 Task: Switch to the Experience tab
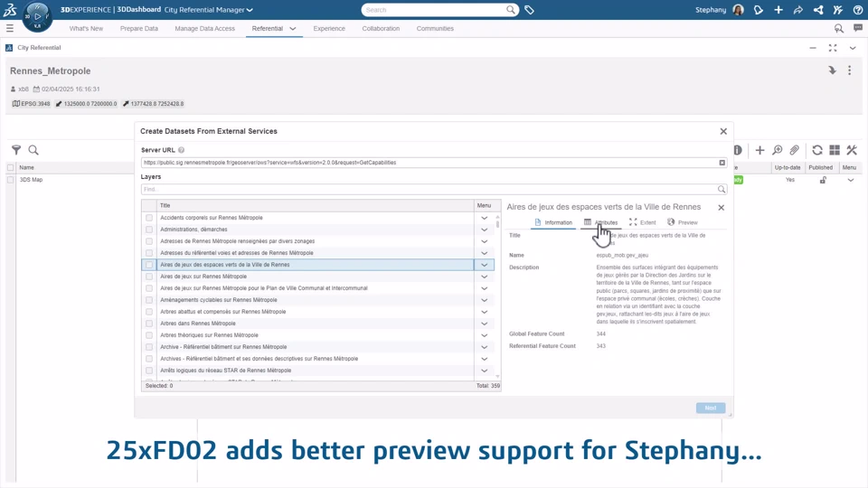(x=329, y=29)
